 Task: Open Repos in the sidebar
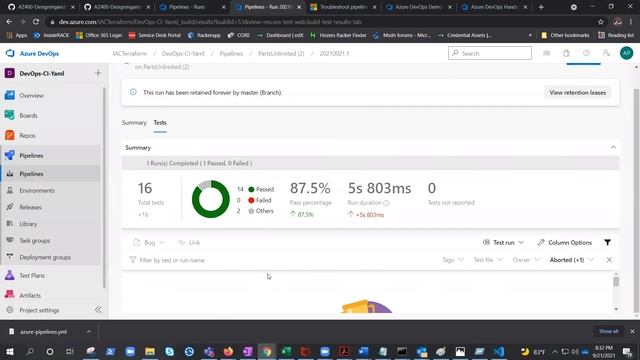[27, 136]
